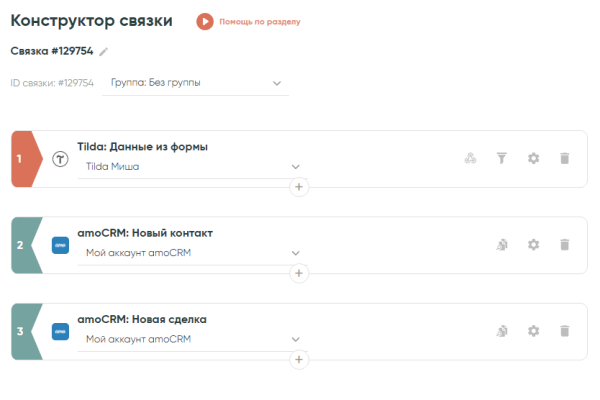The width and height of the screenshot is (600, 400).
Task: Click the amoCRM: Новый контакт title
Action: coord(145,233)
